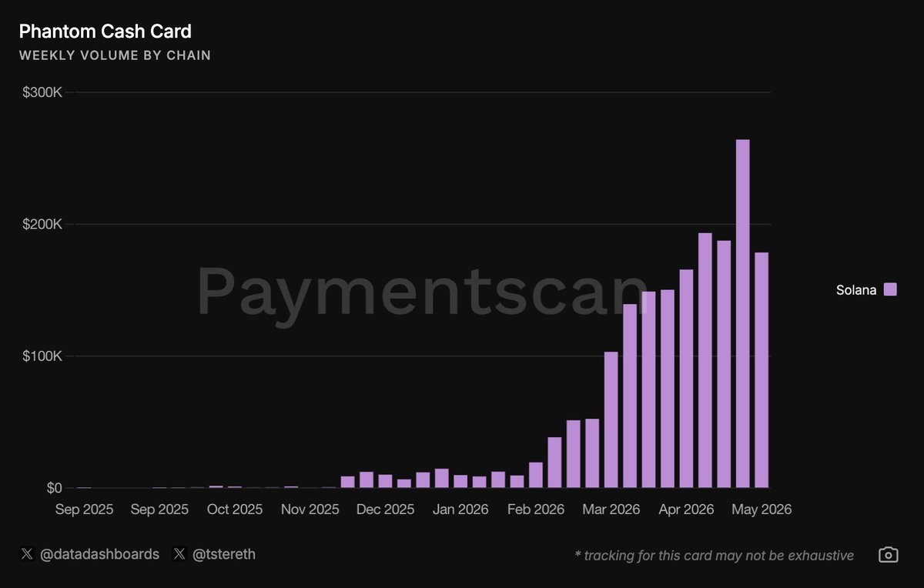Click the Feb 2026 axis label
This screenshot has width=924, height=588.
tap(536, 509)
